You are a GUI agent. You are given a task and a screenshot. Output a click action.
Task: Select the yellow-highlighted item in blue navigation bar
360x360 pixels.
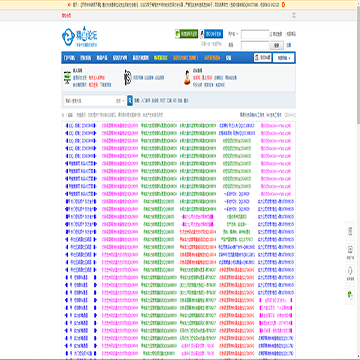pos(161,58)
